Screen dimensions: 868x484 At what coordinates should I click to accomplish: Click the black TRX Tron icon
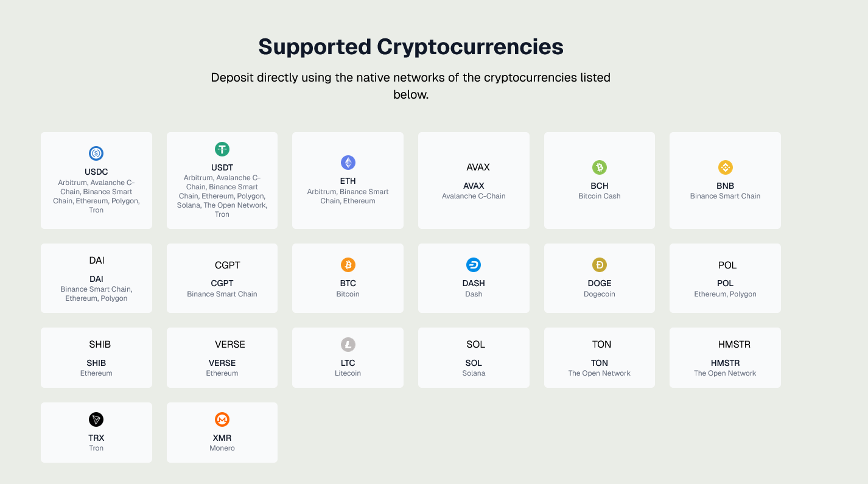click(x=96, y=419)
